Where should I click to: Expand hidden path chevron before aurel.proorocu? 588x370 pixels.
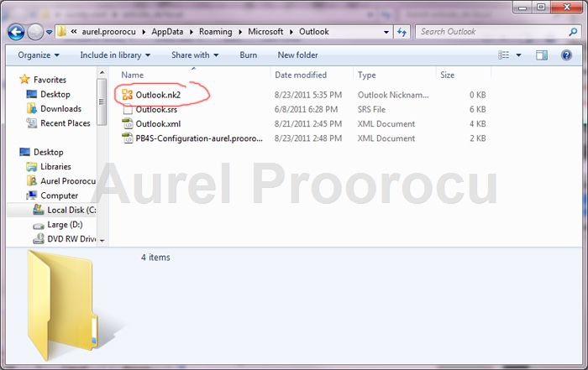[x=74, y=31]
